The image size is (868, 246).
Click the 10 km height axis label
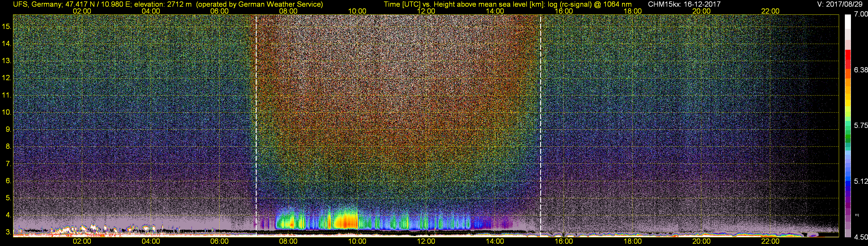click(7, 112)
